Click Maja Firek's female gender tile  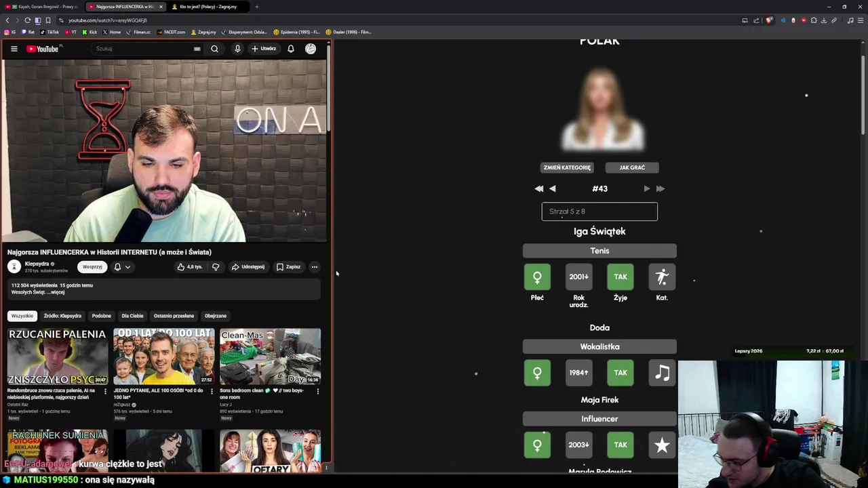pos(537,445)
